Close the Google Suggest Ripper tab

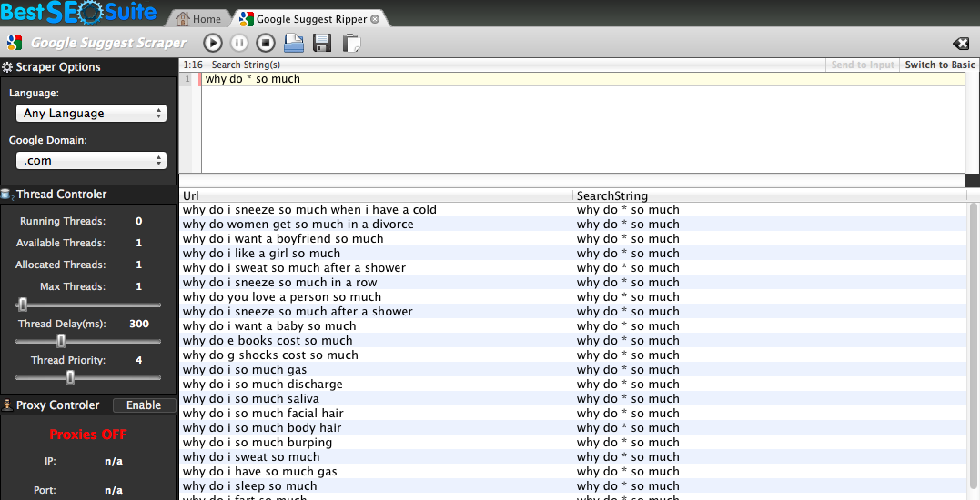point(375,19)
